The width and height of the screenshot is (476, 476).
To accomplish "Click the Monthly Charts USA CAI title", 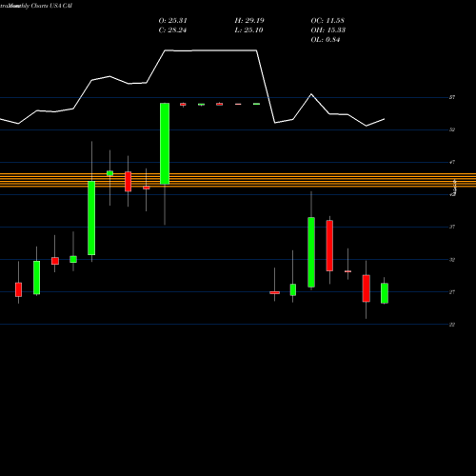I will [x=40, y=6].
